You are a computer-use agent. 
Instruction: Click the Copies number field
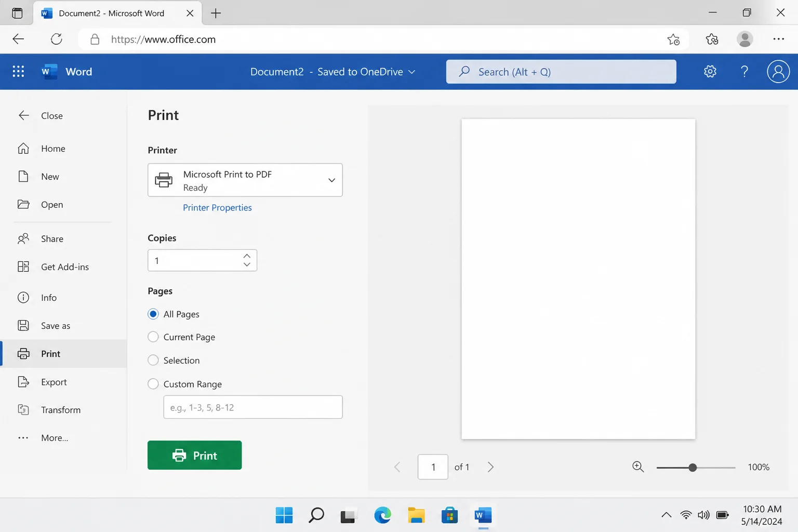[x=202, y=260]
